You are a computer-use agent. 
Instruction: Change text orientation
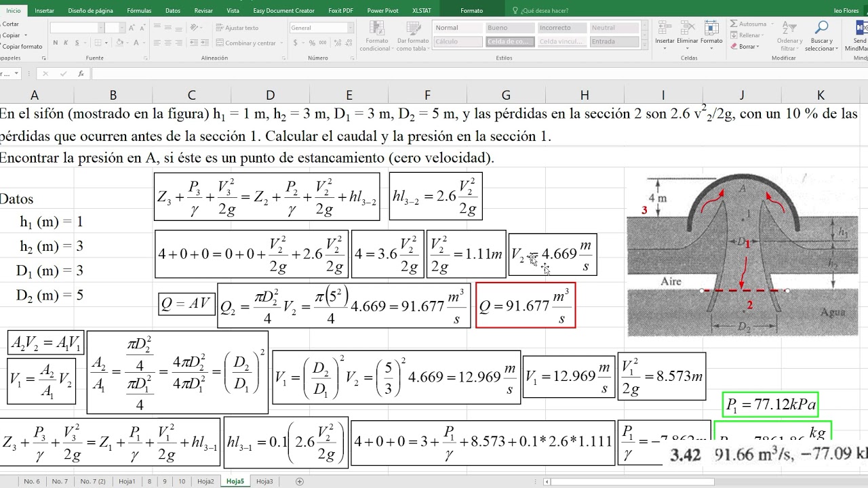point(195,28)
